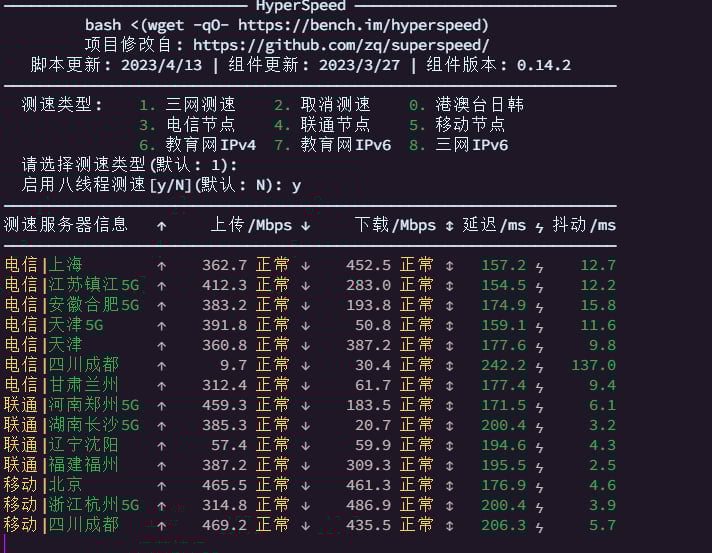Click the 移动|四川成都 server name
Screen dimensions: 712x553
pos(61,524)
